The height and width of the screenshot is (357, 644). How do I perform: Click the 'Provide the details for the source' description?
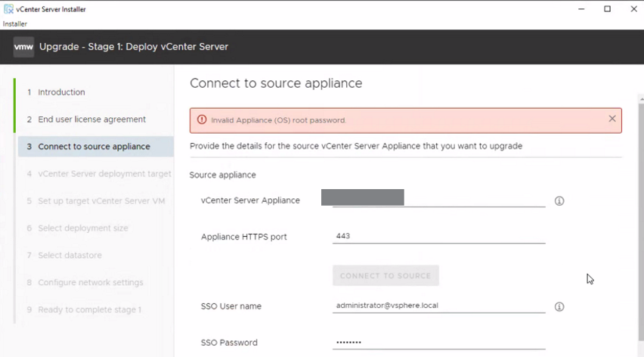coord(356,146)
